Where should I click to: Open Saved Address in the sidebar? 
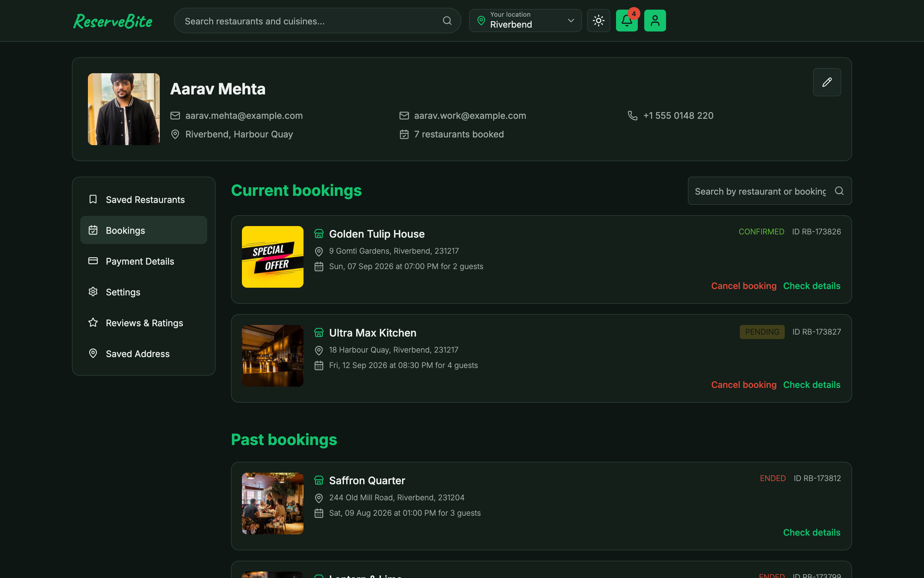[x=143, y=354]
